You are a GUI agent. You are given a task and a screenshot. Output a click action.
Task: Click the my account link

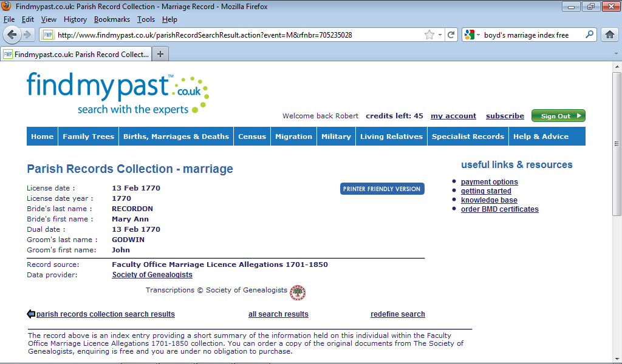[x=453, y=116]
